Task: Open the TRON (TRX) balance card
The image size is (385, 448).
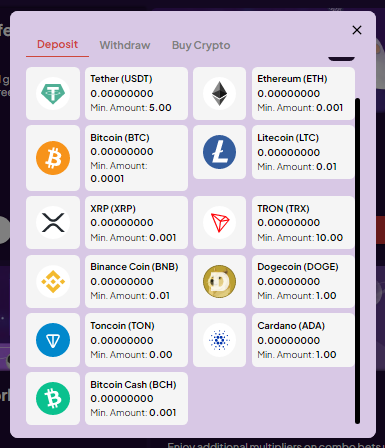Action: (x=303, y=222)
